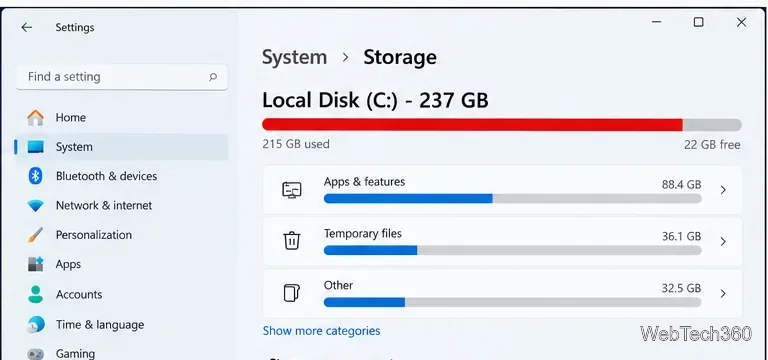Click the Accounts person icon
Viewport: 768px width, 360px height.
[35, 294]
